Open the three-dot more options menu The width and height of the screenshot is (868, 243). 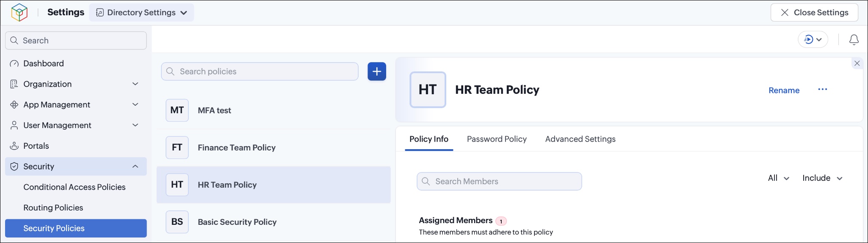click(x=823, y=90)
